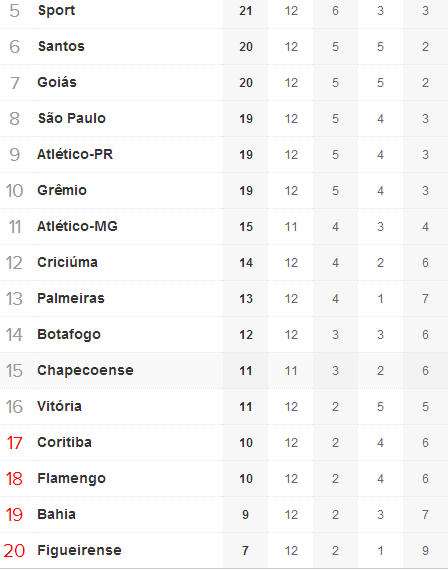Image resolution: width=448 pixels, height=570 pixels.
Task: Open the Atlético-PR team entry
Action: (75, 154)
